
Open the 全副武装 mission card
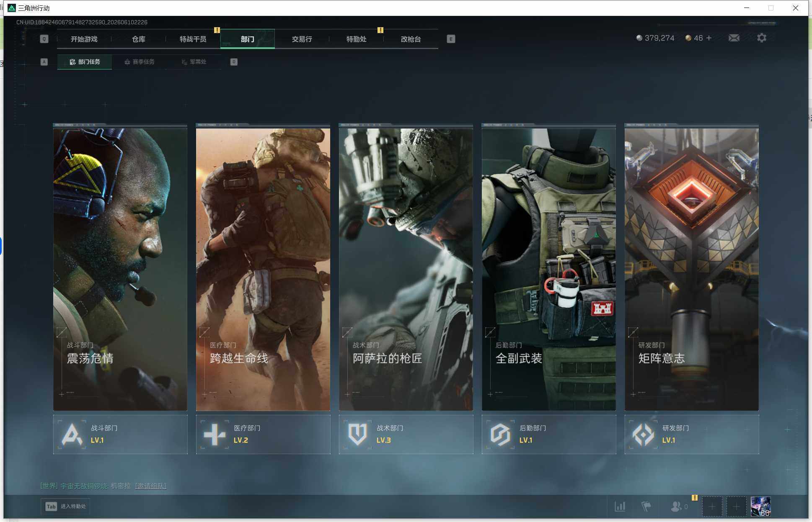tap(549, 269)
